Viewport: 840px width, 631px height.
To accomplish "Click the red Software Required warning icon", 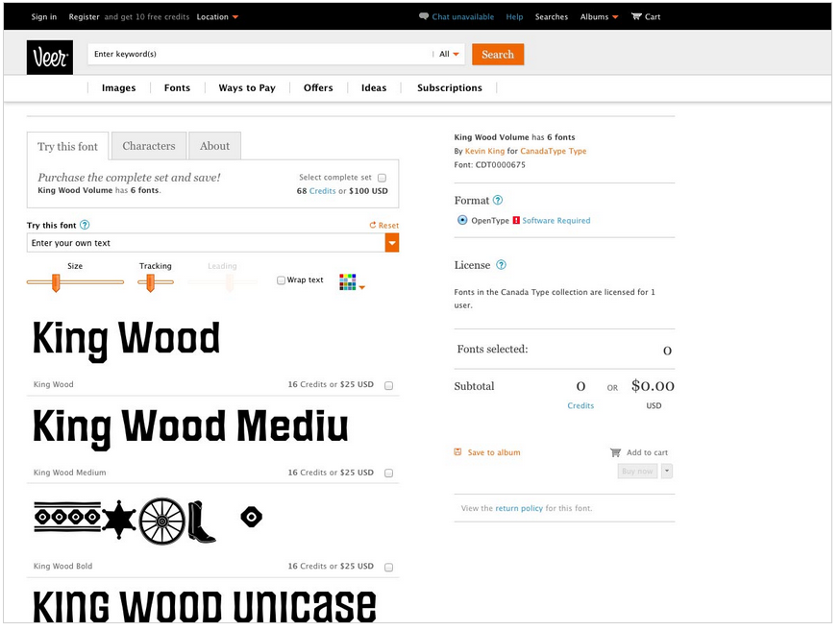I will pos(516,220).
